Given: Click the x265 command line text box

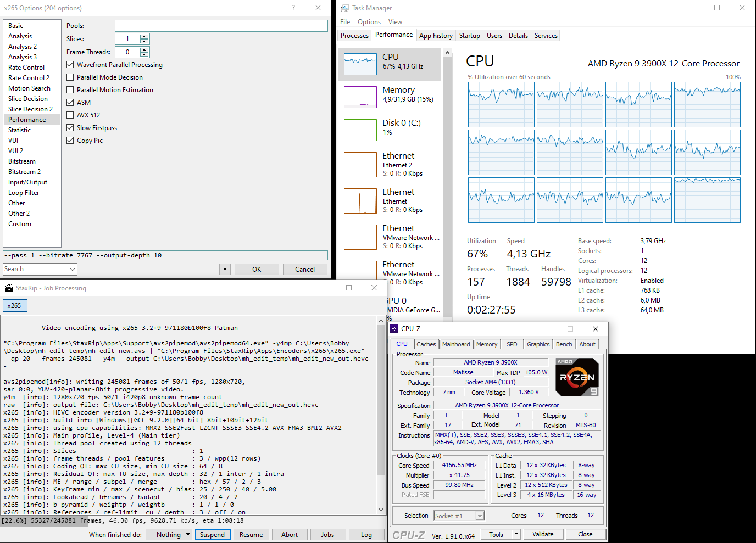Looking at the screenshot, I should coord(165,255).
